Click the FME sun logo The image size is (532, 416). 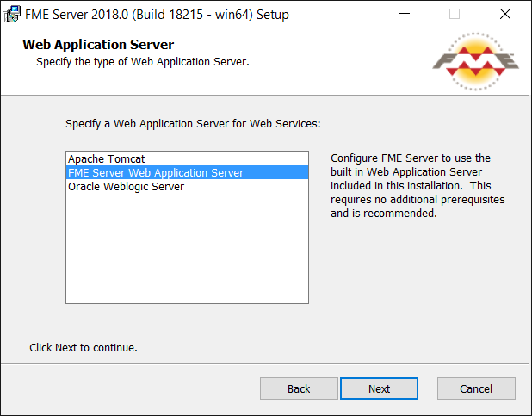point(475,61)
